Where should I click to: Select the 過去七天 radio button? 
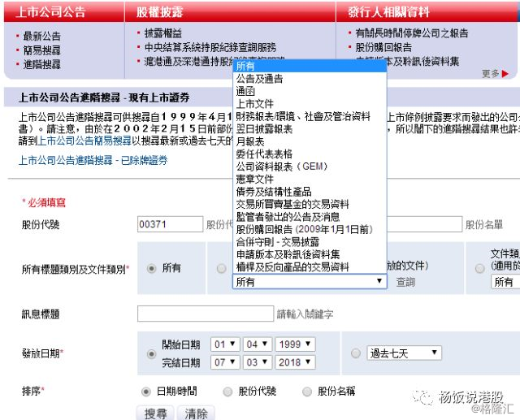(x=356, y=353)
